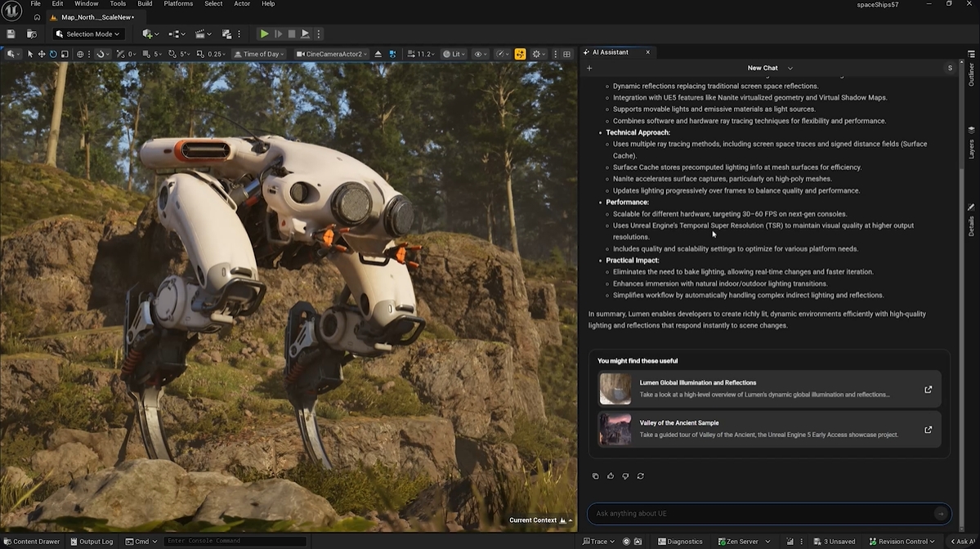Select the rotate transform tool
980x549 pixels.
pos(53,54)
